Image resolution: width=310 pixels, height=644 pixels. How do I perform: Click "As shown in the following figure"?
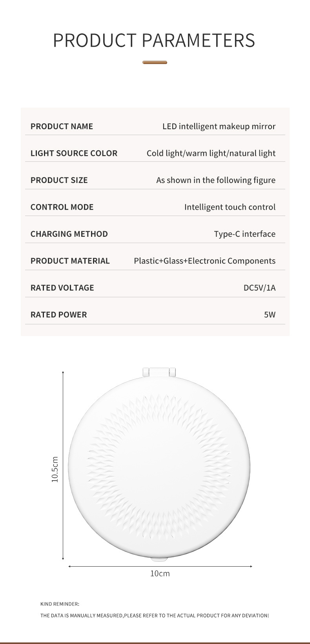(x=215, y=180)
